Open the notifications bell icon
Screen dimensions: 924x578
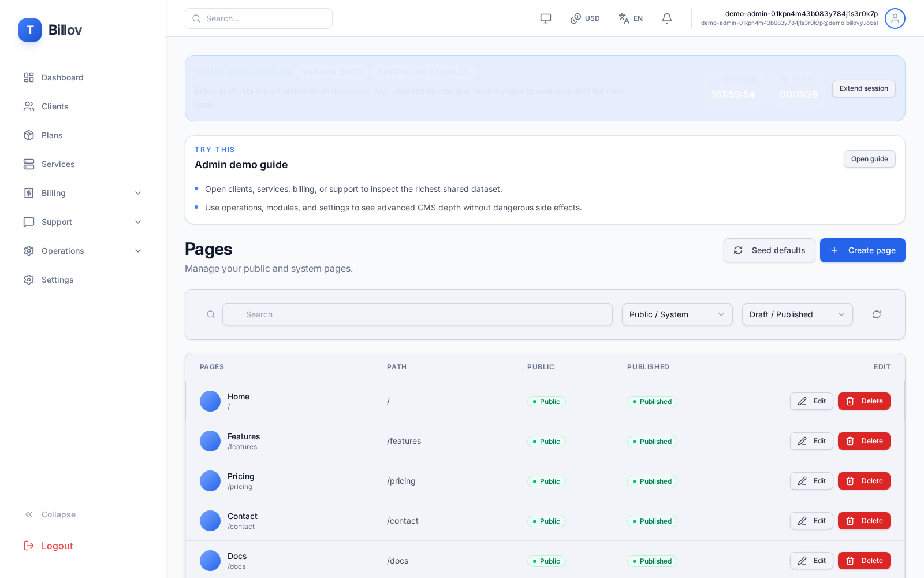point(666,18)
